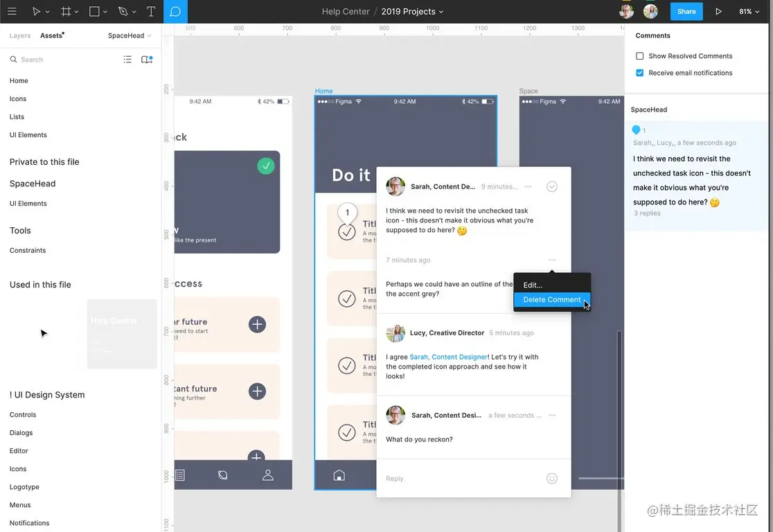Open Constraints under Tools
Image resolution: width=773 pixels, height=532 pixels.
click(28, 251)
